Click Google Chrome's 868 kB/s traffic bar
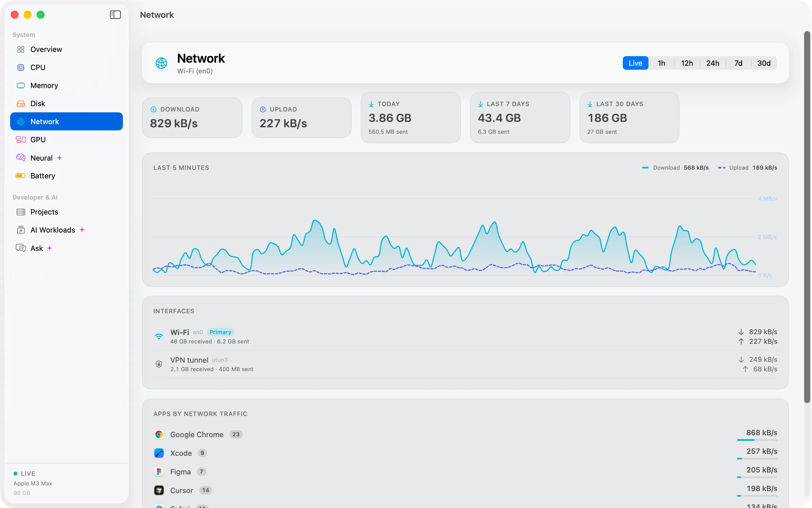The height and width of the screenshot is (508, 812). click(x=757, y=440)
